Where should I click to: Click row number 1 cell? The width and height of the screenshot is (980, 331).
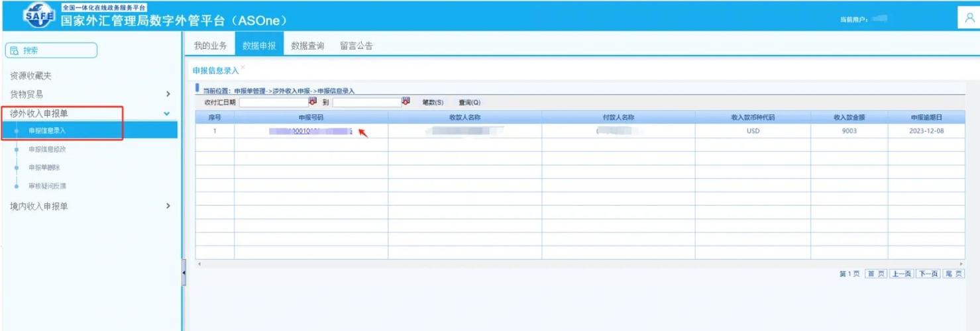(215, 131)
